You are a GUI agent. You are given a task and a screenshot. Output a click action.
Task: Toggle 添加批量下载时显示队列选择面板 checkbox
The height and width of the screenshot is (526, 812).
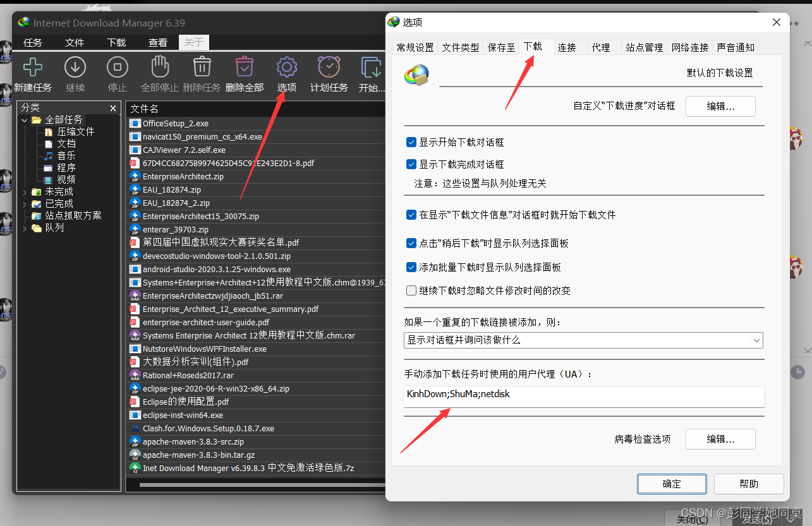(x=411, y=267)
